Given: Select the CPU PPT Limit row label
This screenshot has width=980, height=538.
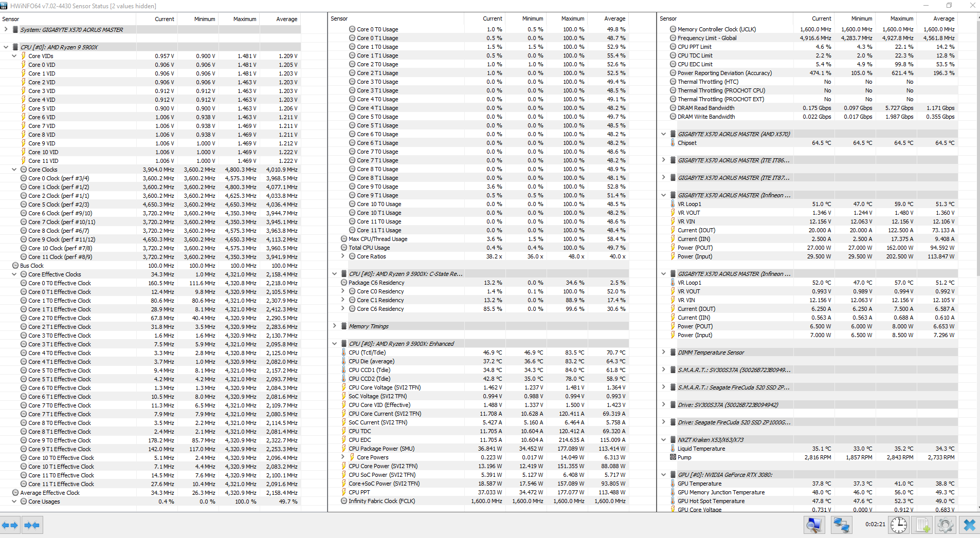Looking at the screenshot, I should click(x=695, y=47).
